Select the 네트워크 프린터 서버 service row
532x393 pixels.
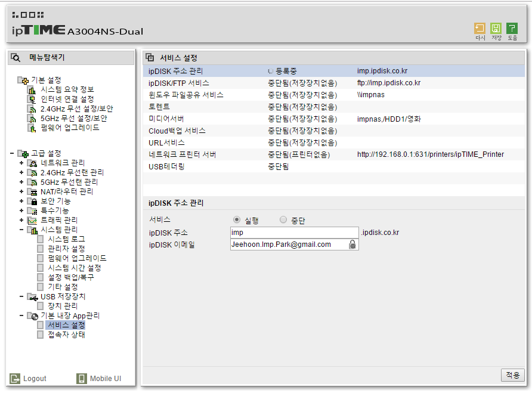click(x=334, y=155)
